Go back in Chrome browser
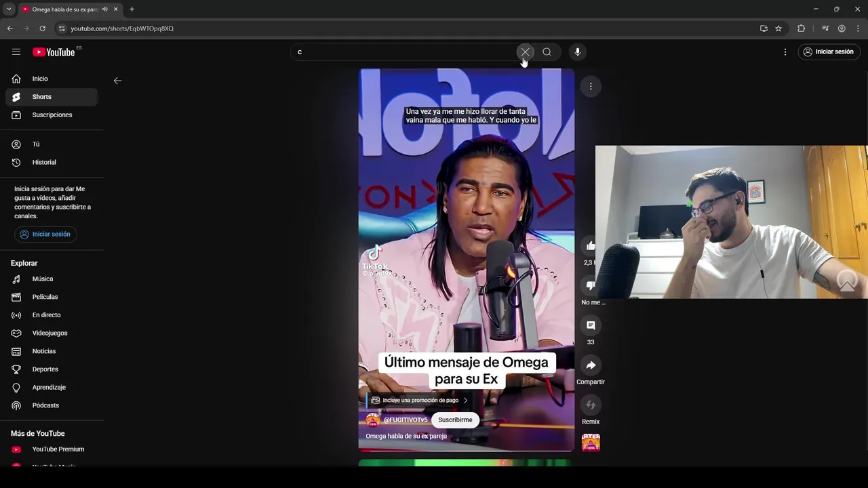 tap(9, 28)
